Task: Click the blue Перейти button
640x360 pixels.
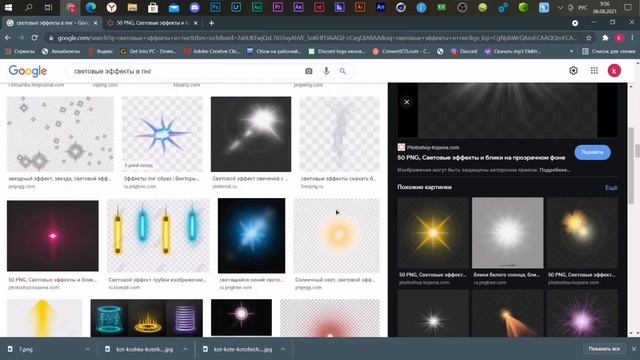Action: (592, 152)
